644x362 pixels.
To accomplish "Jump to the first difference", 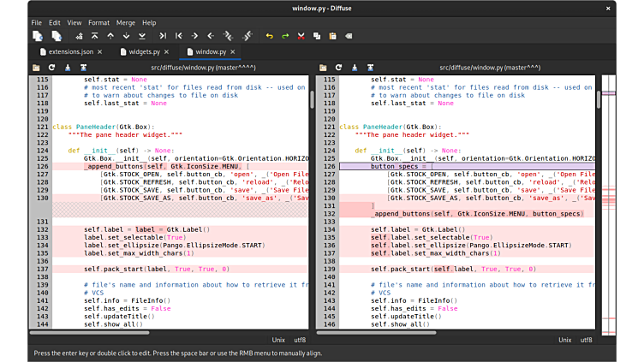I will pyautogui.click(x=95, y=36).
